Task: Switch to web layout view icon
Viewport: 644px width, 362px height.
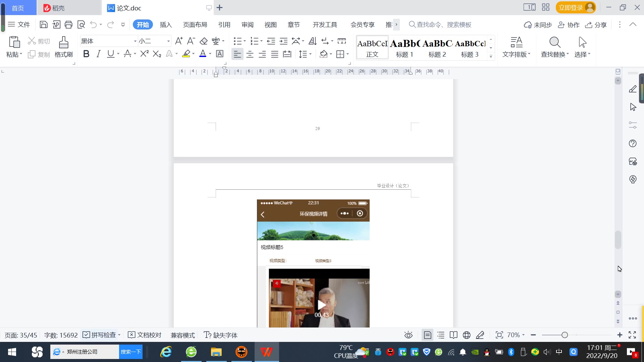Action: [467, 335]
